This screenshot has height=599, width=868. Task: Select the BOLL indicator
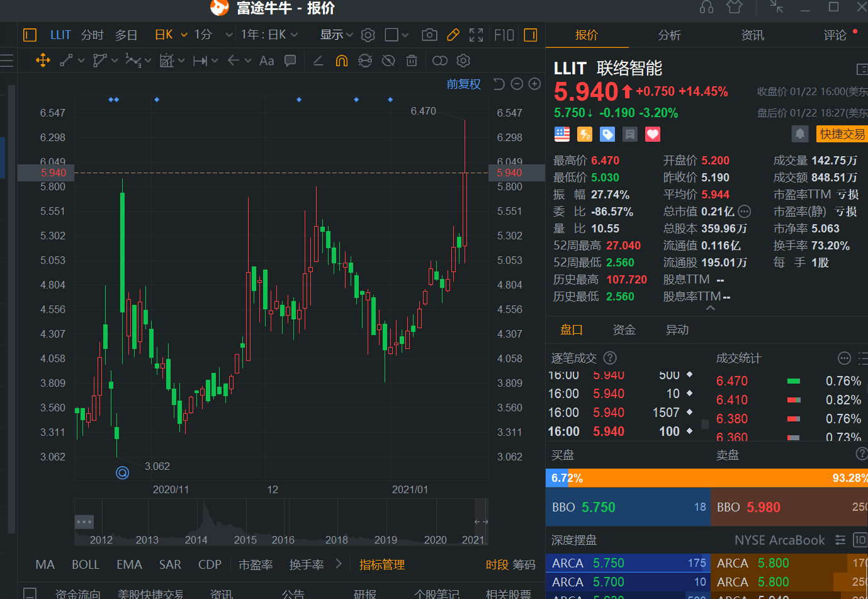86,564
